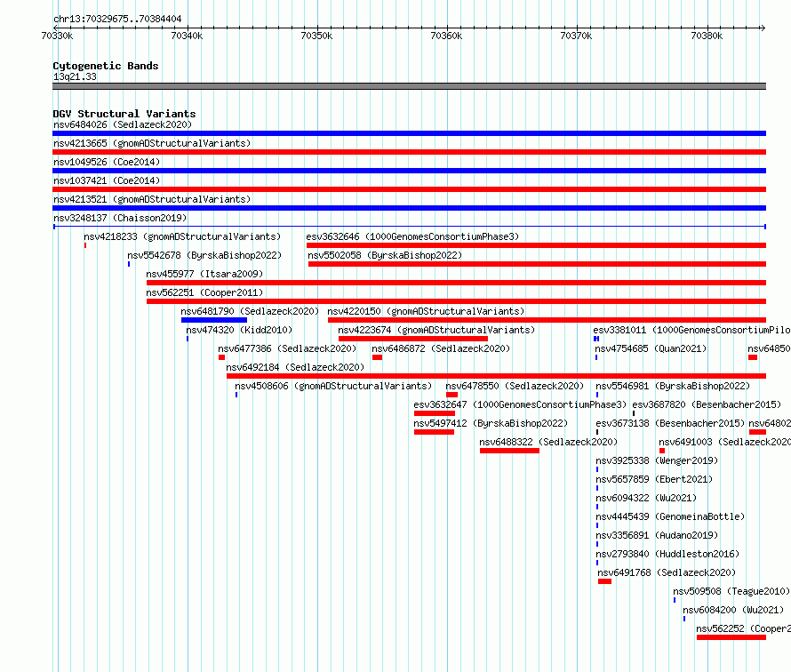Click nsv4213521 (gnomADStructuralVariants) label
This screenshot has height=672, width=791.
pos(152,199)
